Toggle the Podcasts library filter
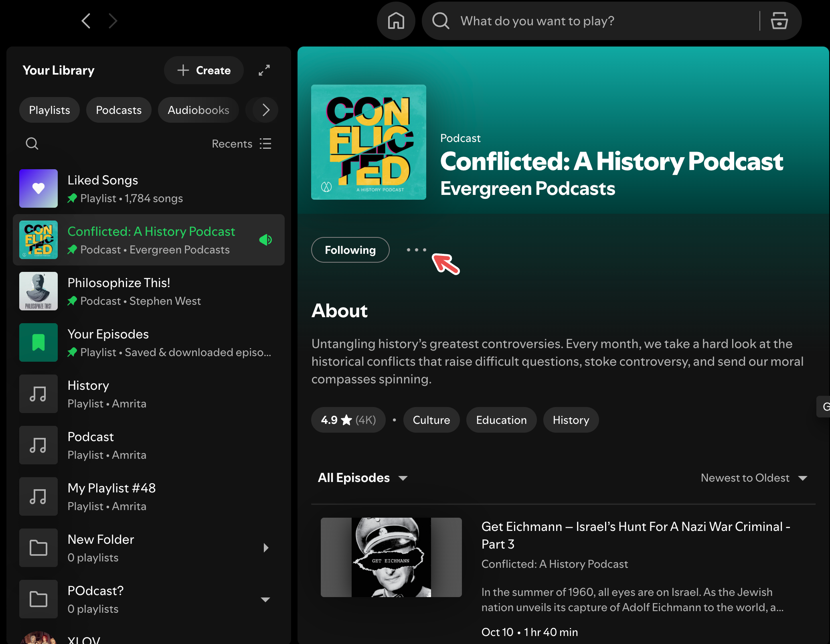830x644 pixels. pyautogui.click(x=119, y=110)
